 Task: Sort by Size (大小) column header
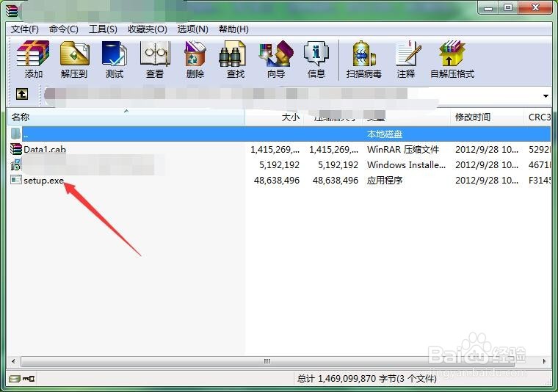274,117
